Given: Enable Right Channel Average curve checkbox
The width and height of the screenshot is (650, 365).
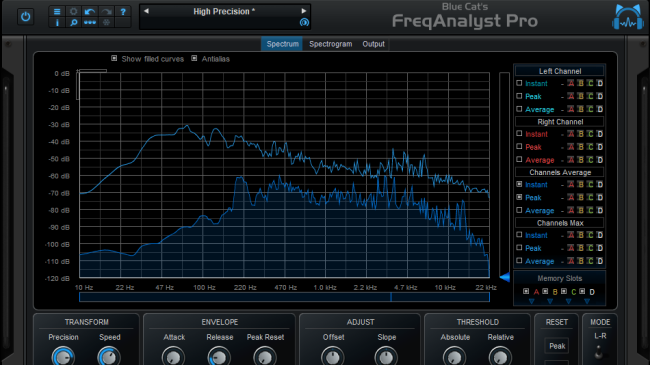Looking at the screenshot, I should click(519, 159).
